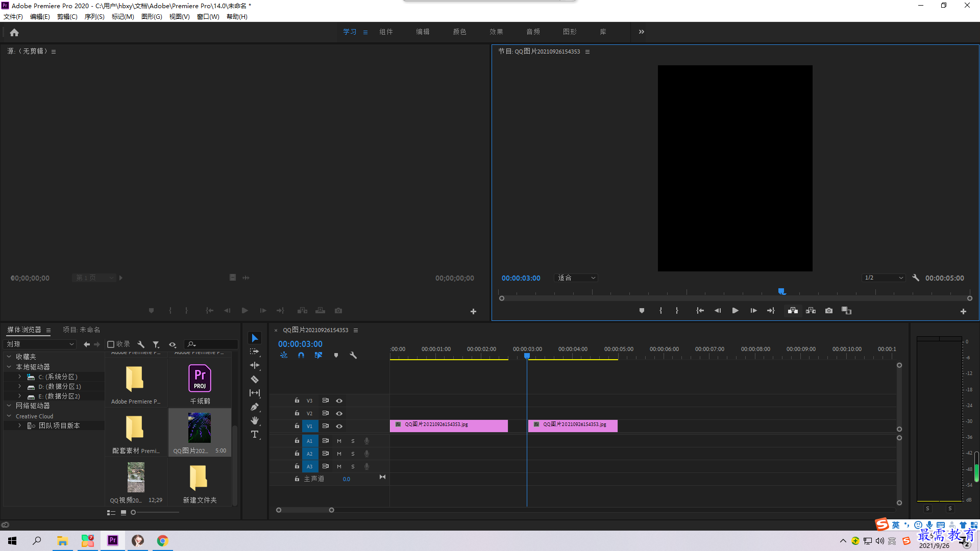Switch to 编辑 workspace
This screenshot has width=980, height=551.
pyautogui.click(x=423, y=32)
